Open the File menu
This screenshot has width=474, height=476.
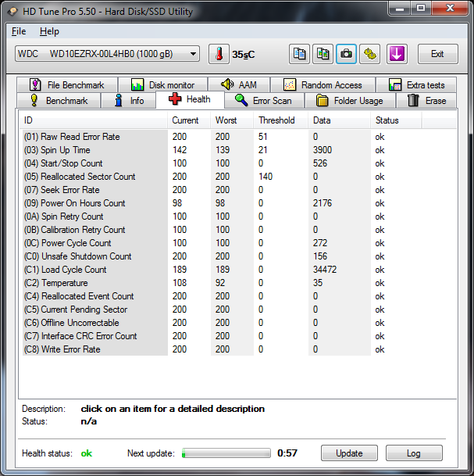tap(19, 31)
